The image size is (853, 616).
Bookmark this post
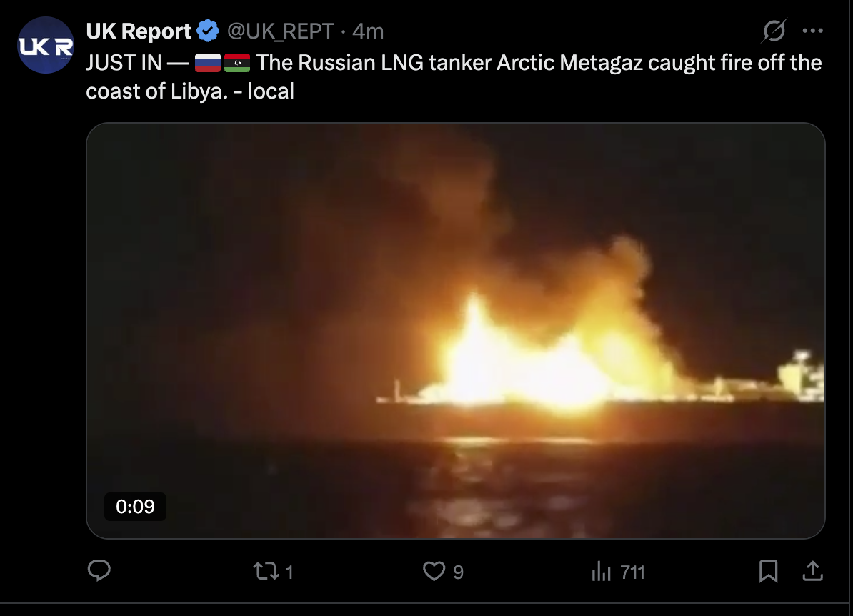[768, 572]
